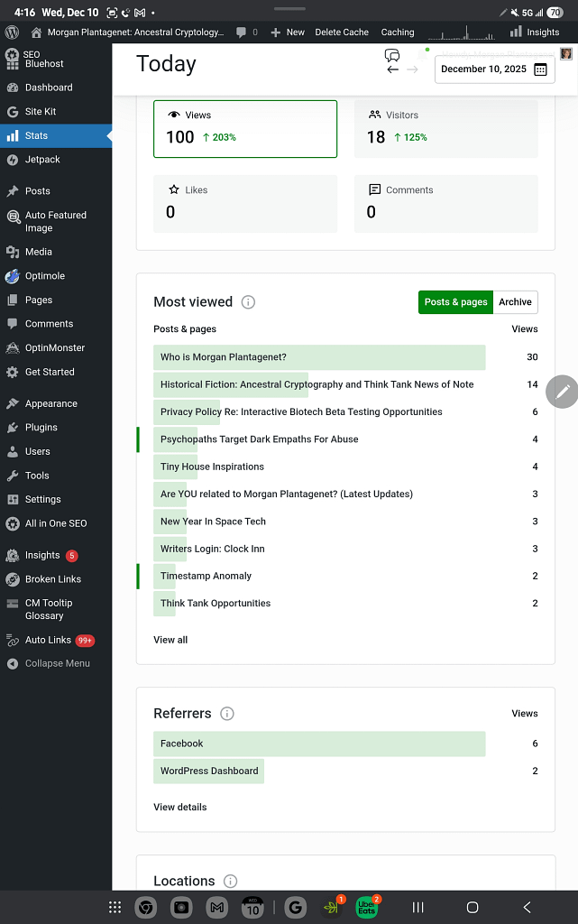This screenshot has height=924, width=578.
Task: Open the December 10, 2025 date picker
Action: pyautogui.click(x=494, y=69)
